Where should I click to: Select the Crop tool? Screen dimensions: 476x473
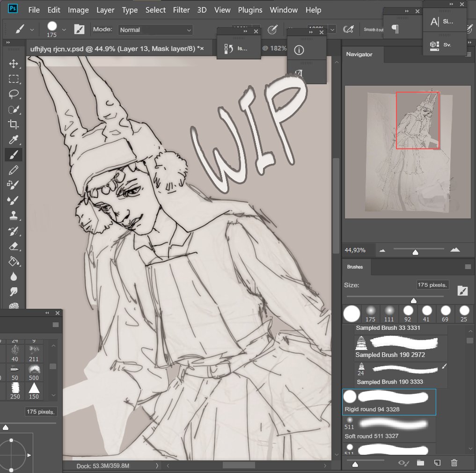[14, 124]
